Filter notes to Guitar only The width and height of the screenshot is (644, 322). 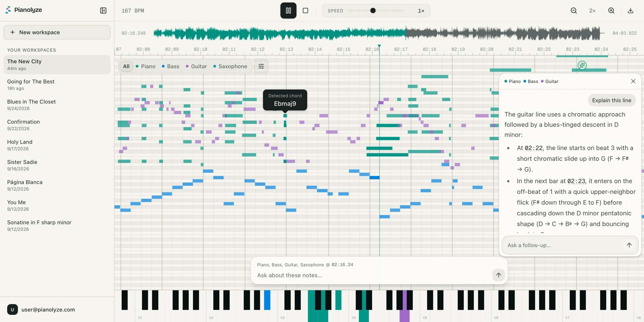(196, 66)
